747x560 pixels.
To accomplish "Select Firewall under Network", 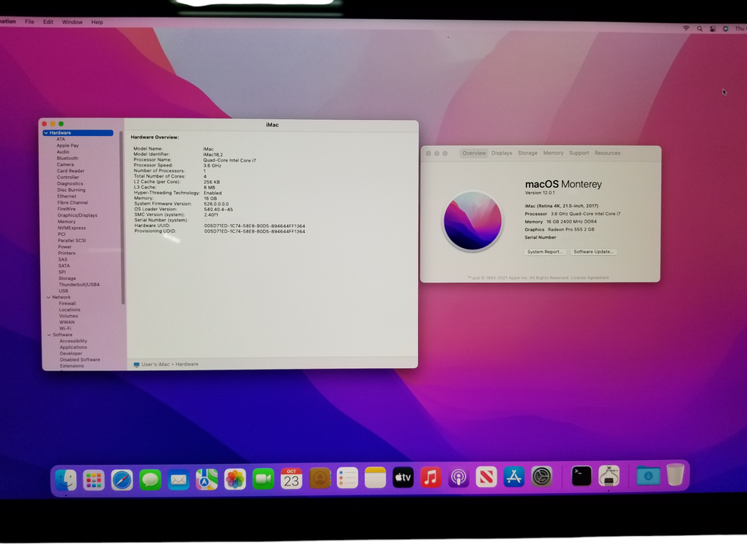I will pyautogui.click(x=67, y=303).
